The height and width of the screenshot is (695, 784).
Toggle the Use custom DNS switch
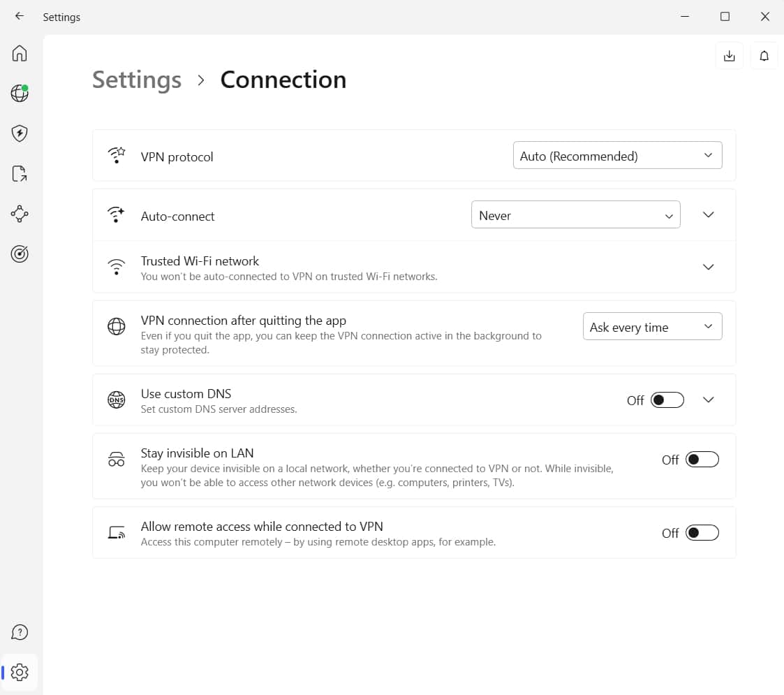coord(667,400)
